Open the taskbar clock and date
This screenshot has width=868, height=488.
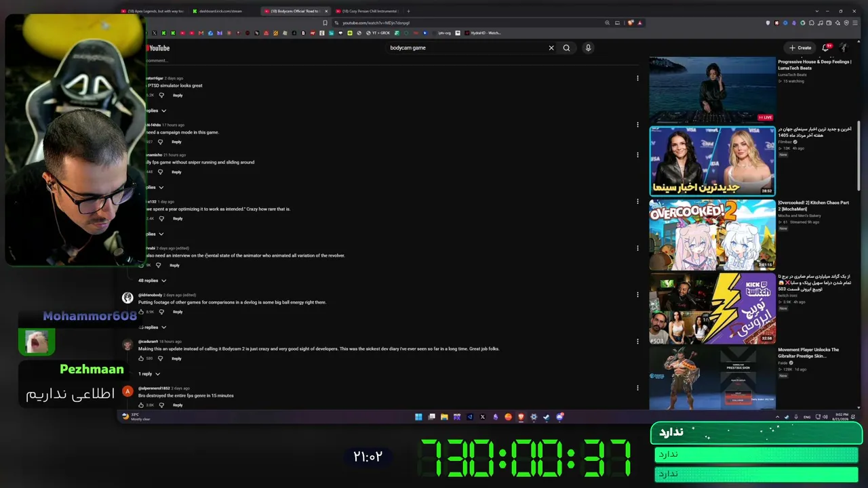(840, 417)
